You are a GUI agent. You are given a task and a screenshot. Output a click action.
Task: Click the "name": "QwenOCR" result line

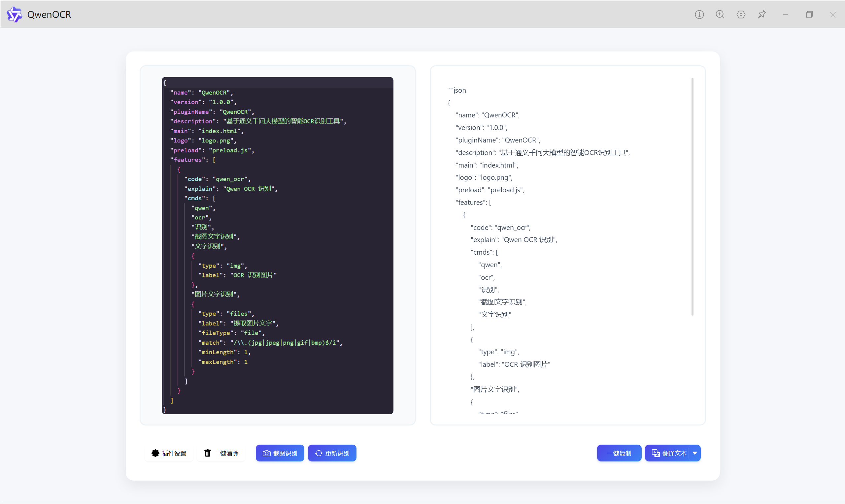tap(488, 115)
